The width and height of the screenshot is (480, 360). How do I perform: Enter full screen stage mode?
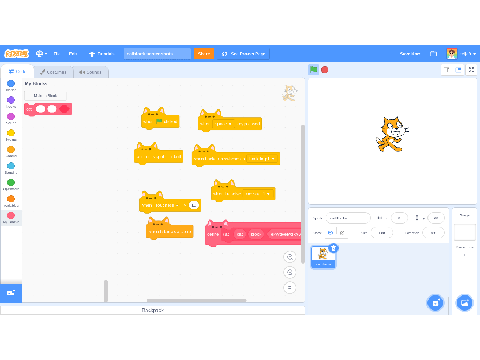pyautogui.click(x=471, y=70)
